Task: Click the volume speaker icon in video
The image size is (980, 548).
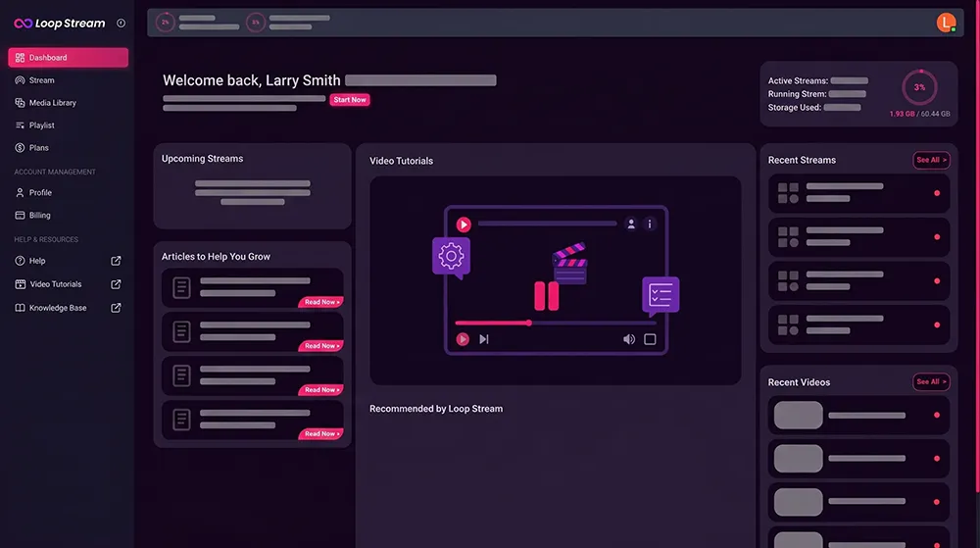Action: (629, 338)
